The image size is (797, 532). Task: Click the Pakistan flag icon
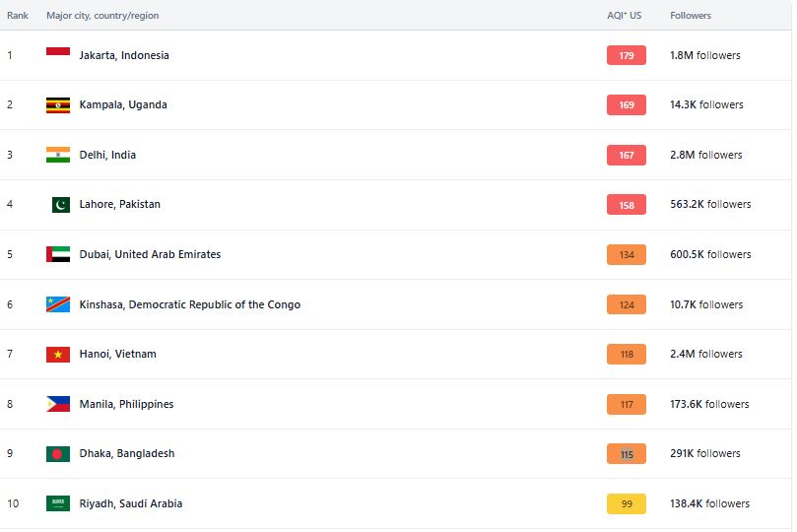tap(61, 205)
